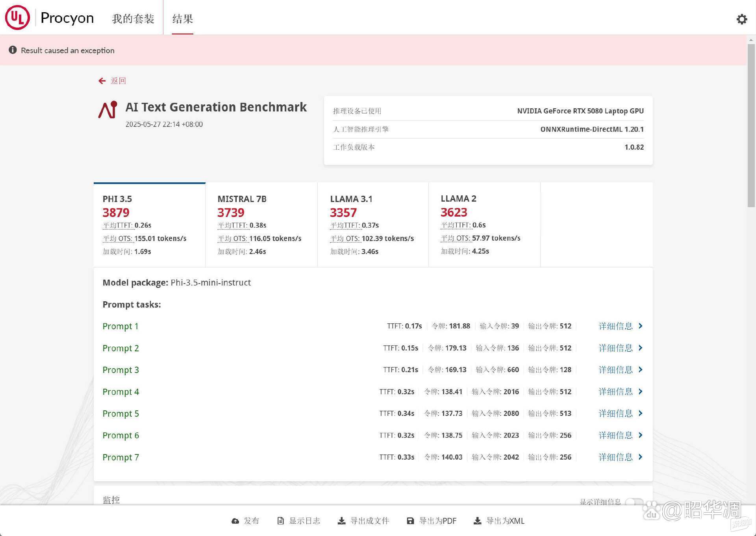Click the info icon in exception banner
Viewport: 756px width, 536px height.
click(13, 50)
